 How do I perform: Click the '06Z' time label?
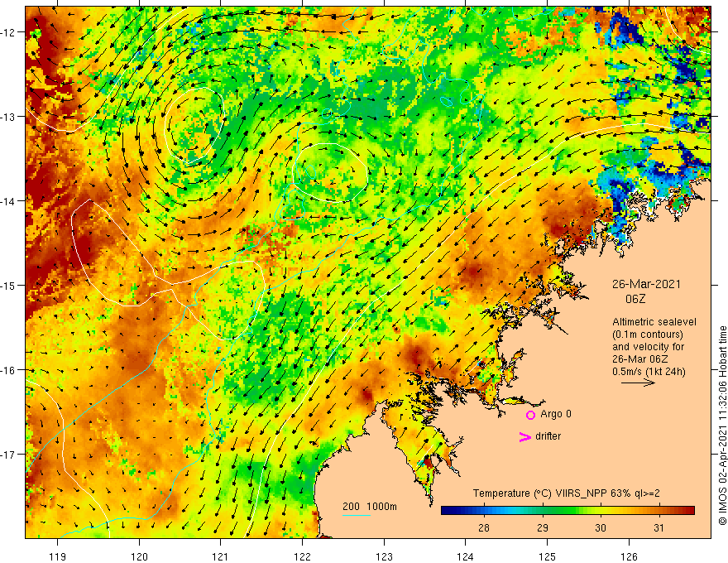pos(635,299)
